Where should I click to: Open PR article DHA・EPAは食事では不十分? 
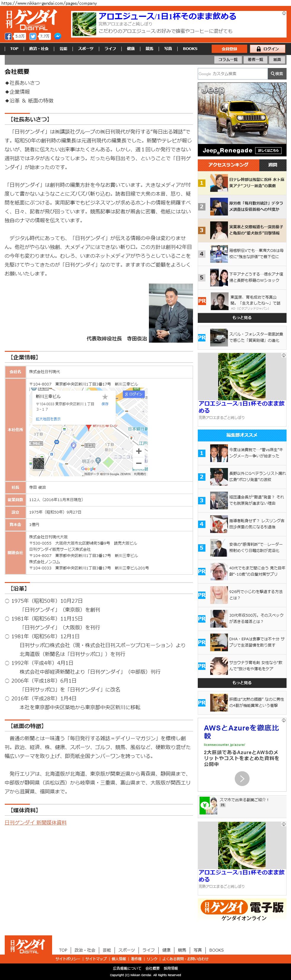(242, 642)
